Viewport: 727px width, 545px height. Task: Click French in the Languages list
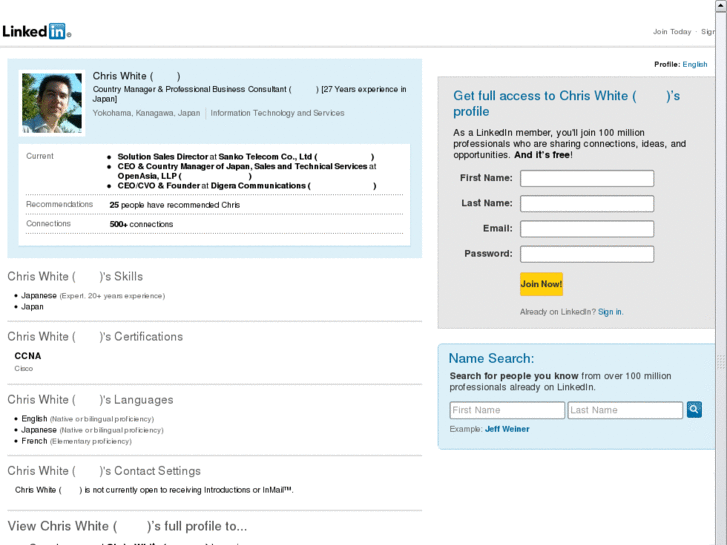(x=34, y=441)
